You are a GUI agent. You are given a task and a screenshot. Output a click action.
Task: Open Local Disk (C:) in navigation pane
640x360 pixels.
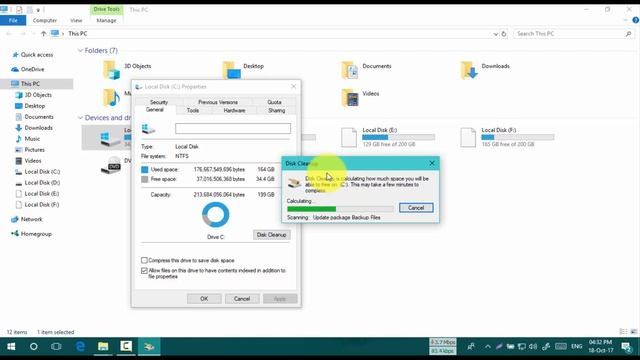click(42, 172)
